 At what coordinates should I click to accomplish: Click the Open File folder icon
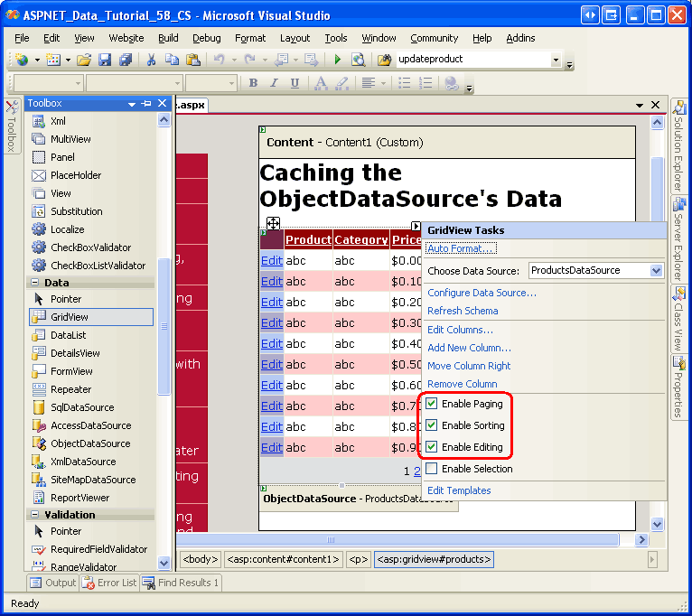(x=84, y=60)
